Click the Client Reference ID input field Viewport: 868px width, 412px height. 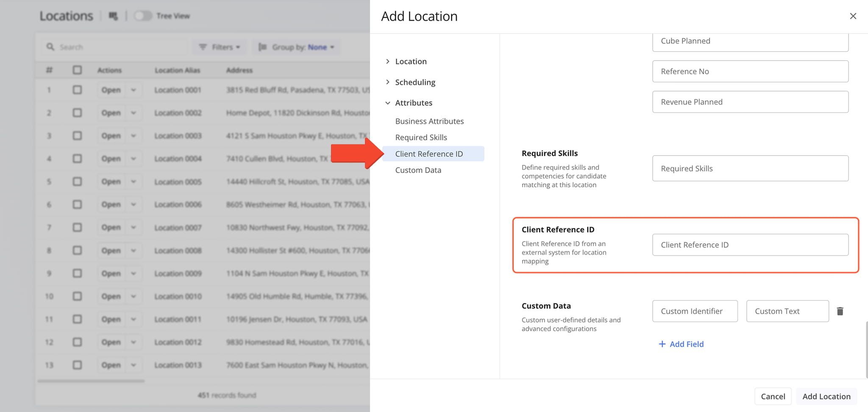click(750, 245)
